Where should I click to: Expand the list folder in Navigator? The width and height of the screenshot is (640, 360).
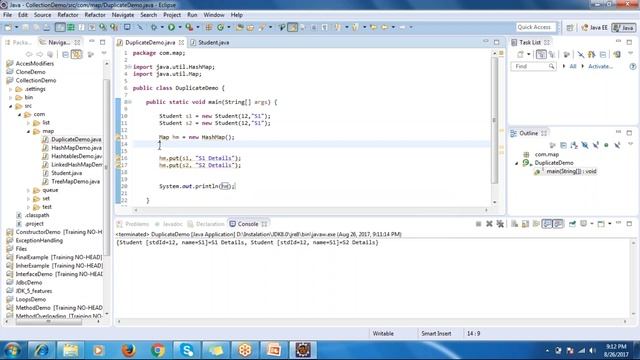pyautogui.click(x=28, y=122)
